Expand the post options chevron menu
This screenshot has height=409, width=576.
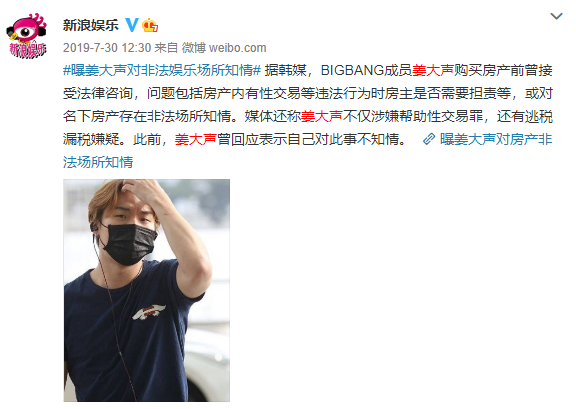click(x=556, y=16)
